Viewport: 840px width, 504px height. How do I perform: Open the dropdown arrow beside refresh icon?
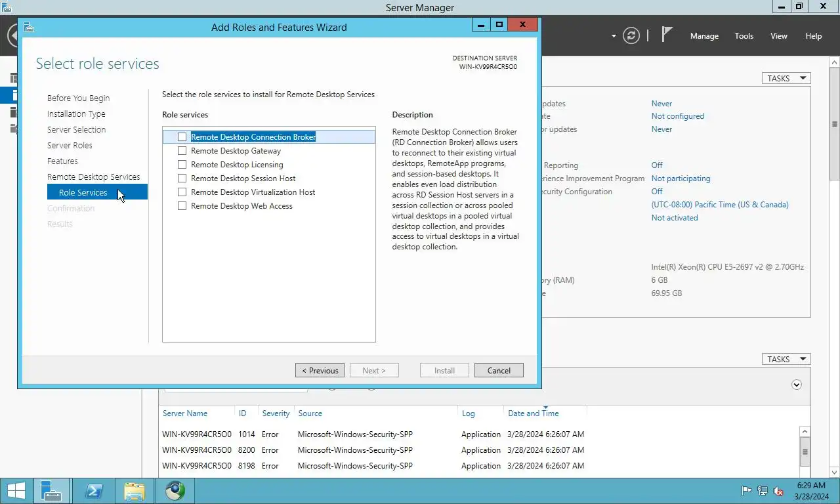[614, 36]
